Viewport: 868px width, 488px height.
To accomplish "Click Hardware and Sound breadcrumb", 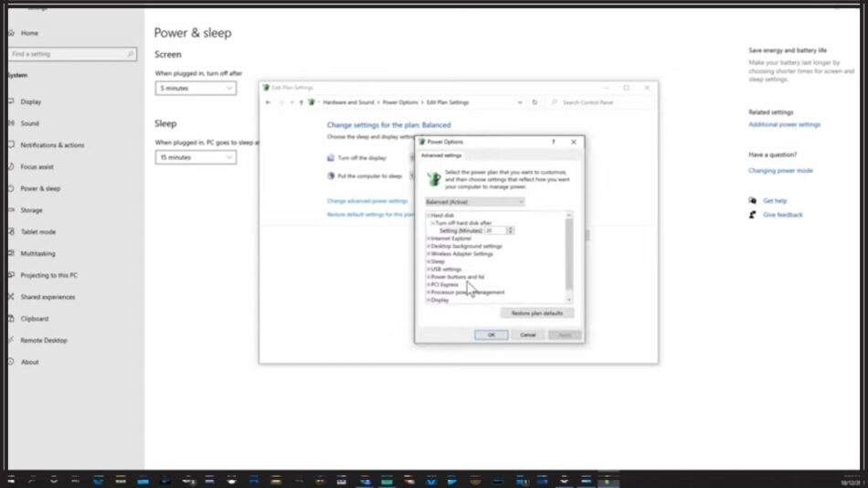I will click(348, 102).
